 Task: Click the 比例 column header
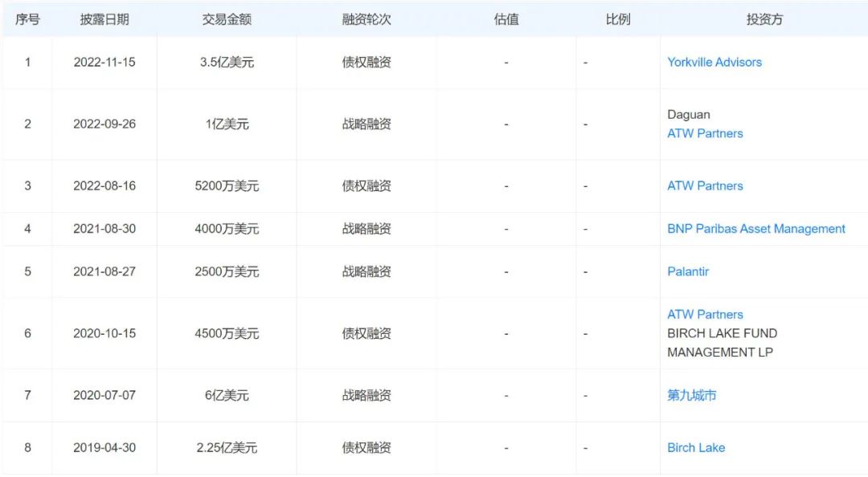tap(618, 19)
